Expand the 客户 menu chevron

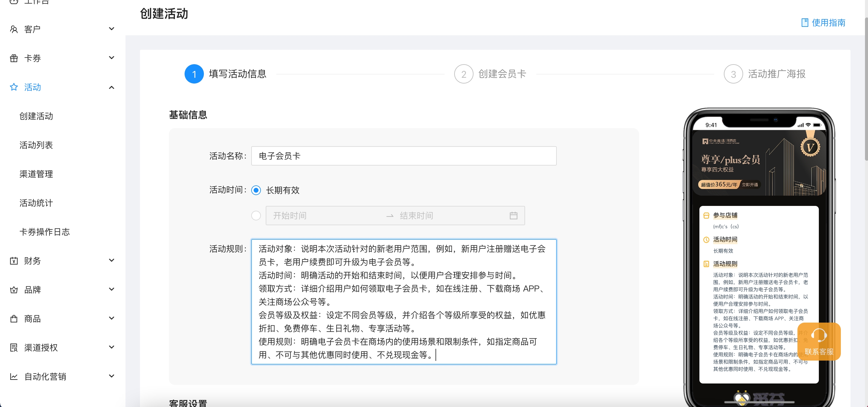(112, 29)
